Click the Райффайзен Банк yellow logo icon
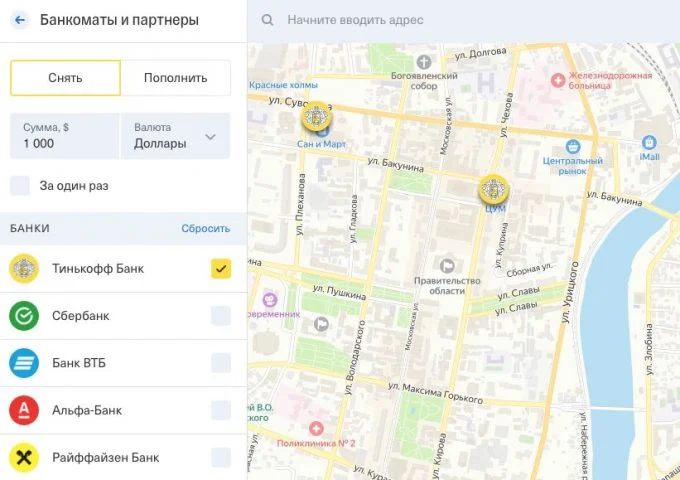 pos(24,457)
